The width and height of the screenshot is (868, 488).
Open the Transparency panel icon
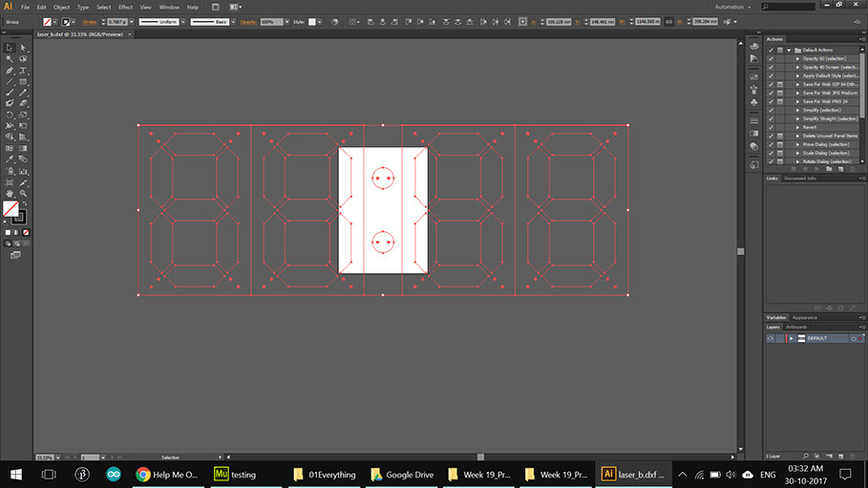754,146
